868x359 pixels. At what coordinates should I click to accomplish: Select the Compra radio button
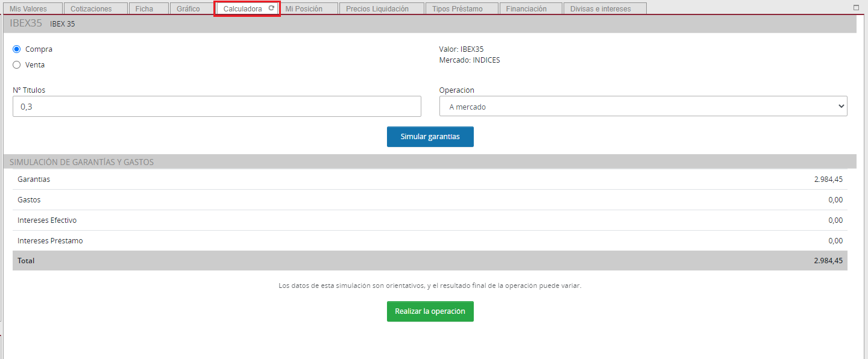coord(17,49)
